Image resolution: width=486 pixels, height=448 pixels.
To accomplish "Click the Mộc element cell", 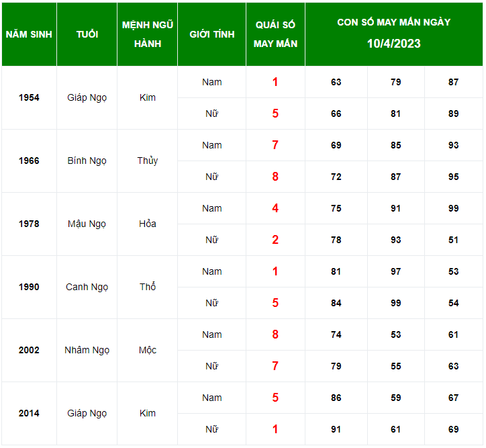I will click(148, 350).
